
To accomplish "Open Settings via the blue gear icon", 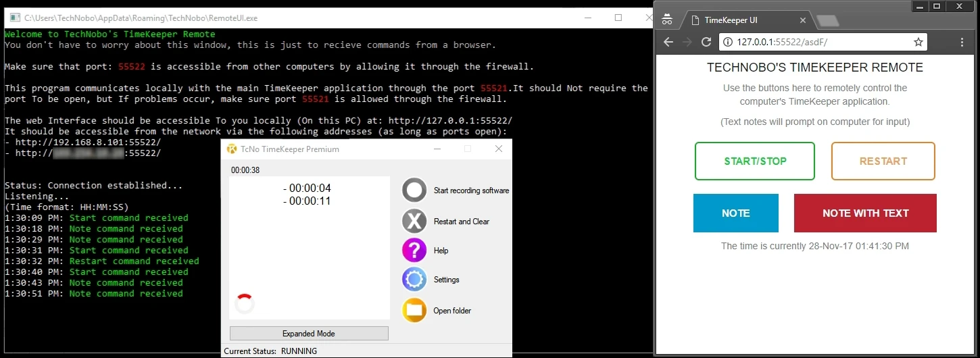I will 414,279.
